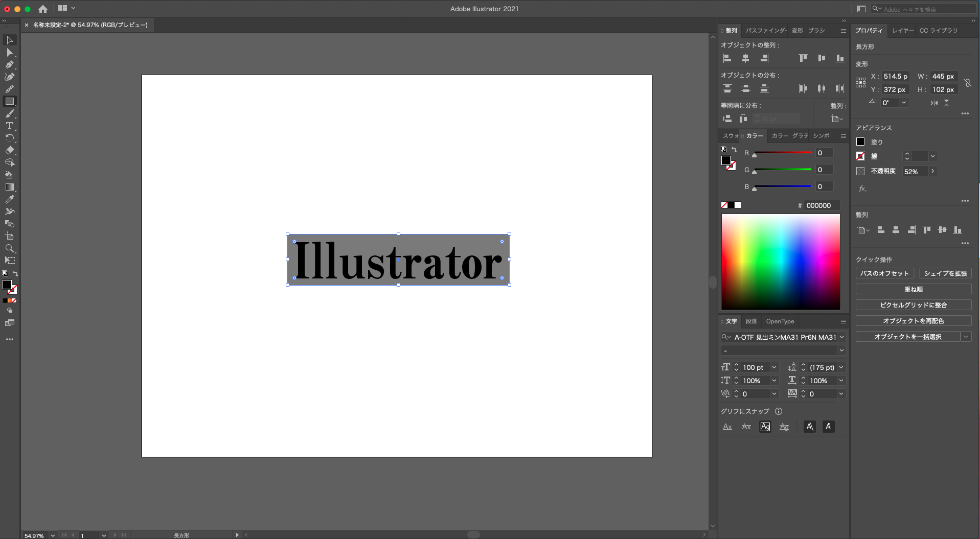Switch to the CC ライブラリ tab

click(939, 31)
